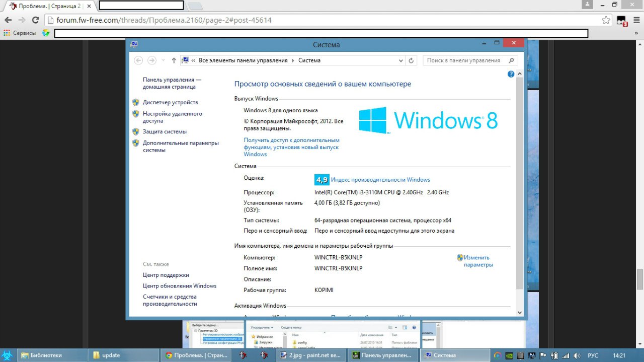Expand the address path history dropdown
This screenshot has width=644, height=362.
(x=401, y=60)
